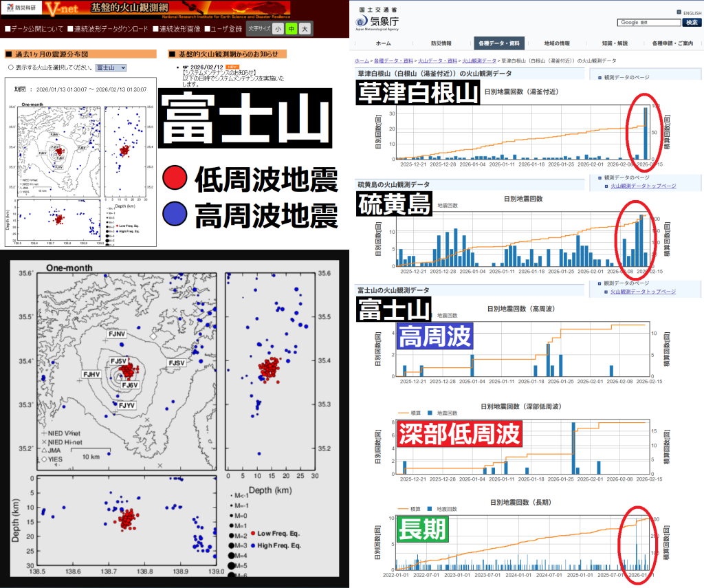The height and width of the screenshot is (588, 704).
Task: Open the 富士山 volcano selection dropdown
Action: pyautogui.click(x=111, y=68)
